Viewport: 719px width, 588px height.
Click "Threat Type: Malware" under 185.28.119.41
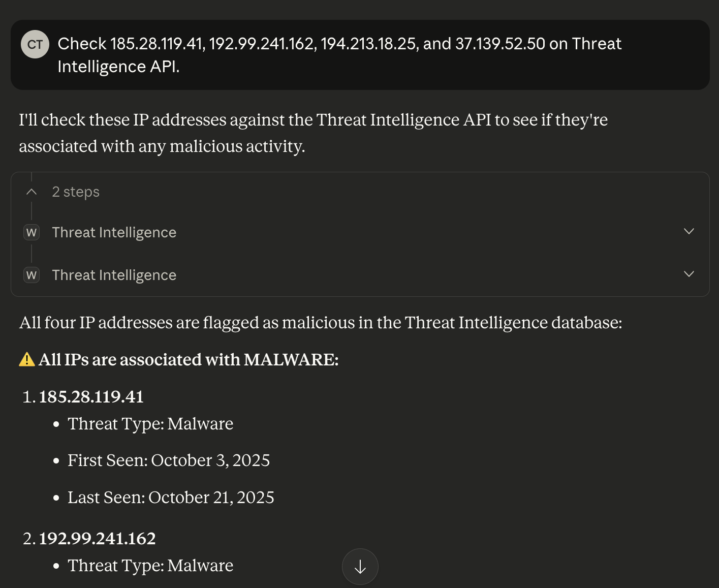click(x=150, y=423)
